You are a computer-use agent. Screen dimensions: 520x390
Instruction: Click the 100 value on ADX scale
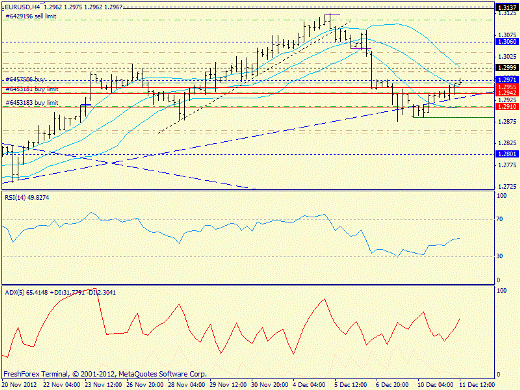pos(502,291)
